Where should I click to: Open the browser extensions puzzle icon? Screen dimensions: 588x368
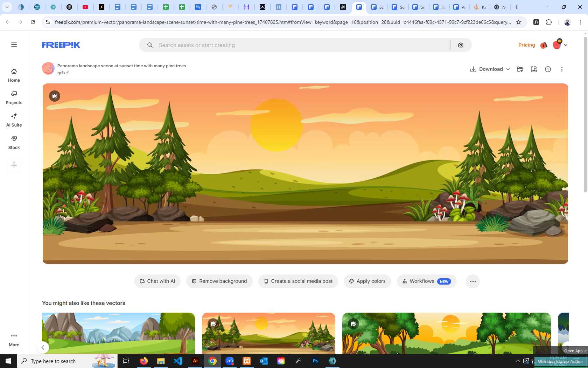tap(549, 22)
